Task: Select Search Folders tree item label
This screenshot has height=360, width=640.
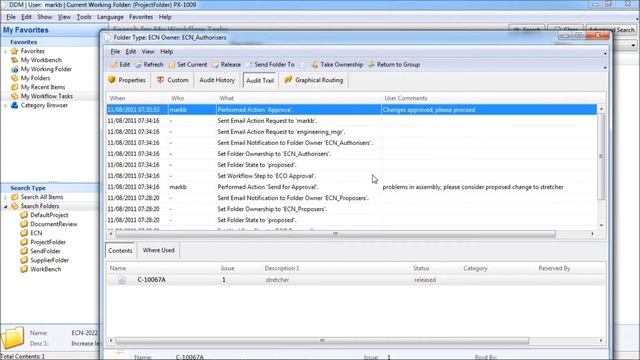Action: click(x=40, y=206)
